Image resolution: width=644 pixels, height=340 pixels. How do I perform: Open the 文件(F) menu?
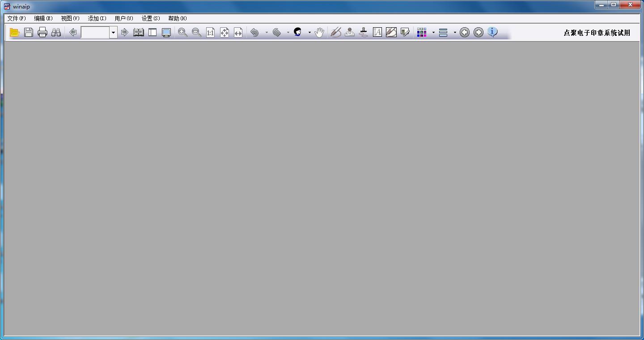[x=17, y=18]
